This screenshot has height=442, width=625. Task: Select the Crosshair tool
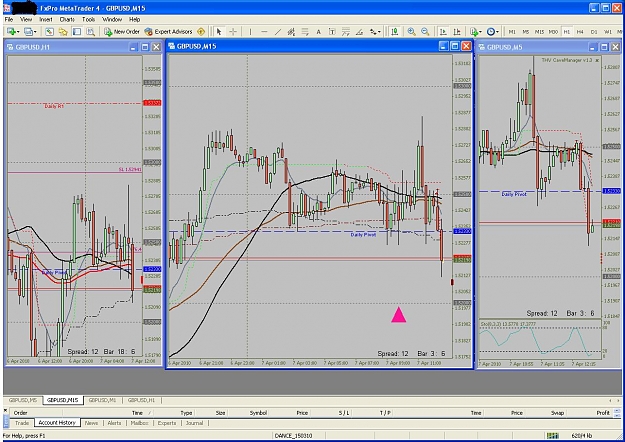tap(233, 31)
